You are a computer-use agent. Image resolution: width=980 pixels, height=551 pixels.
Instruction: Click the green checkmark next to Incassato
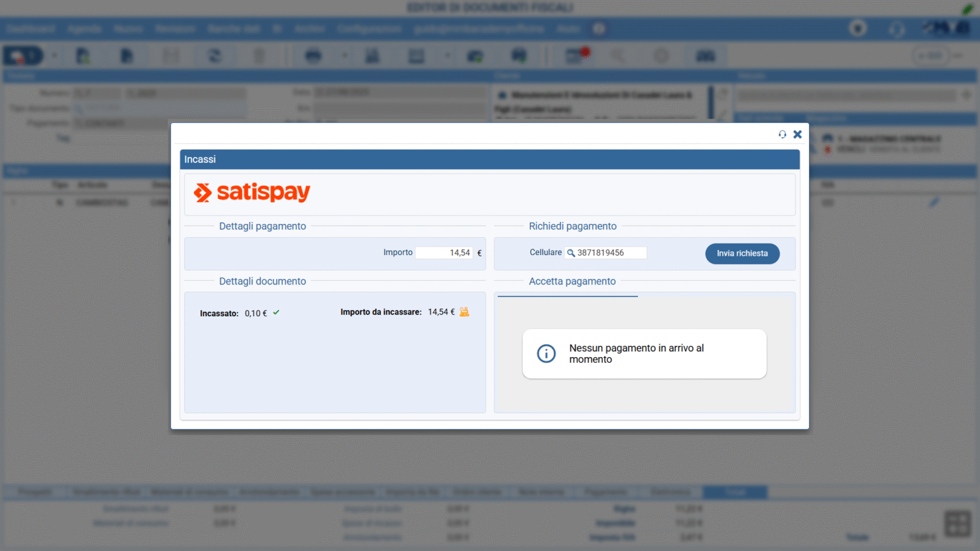[276, 312]
